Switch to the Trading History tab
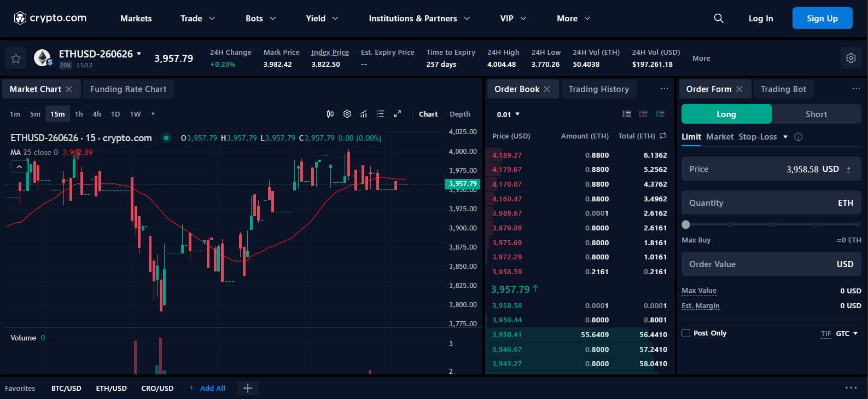This screenshot has width=868, height=399. pos(598,89)
